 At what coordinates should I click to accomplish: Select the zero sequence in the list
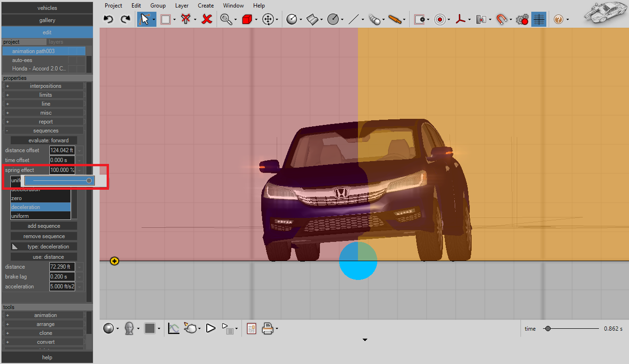tap(40, 198)
